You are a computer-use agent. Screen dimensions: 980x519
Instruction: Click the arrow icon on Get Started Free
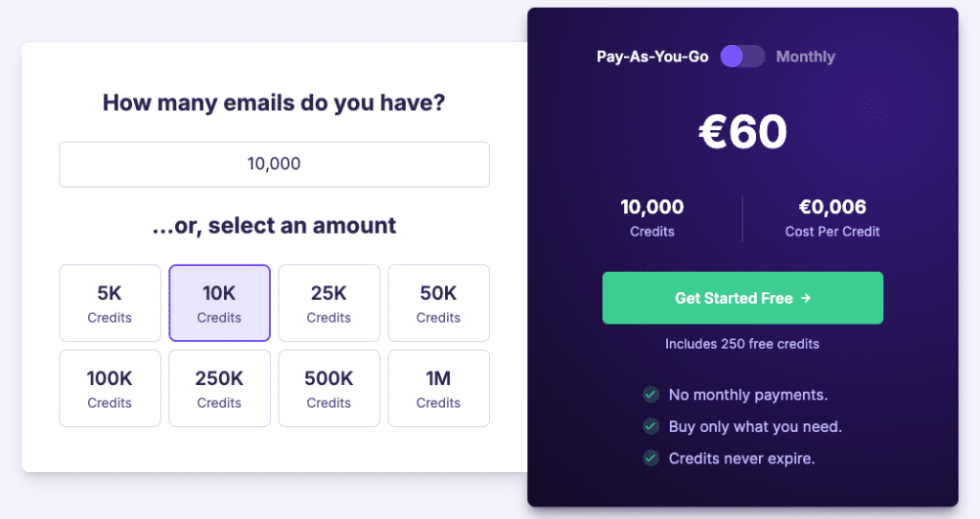click(806, 298)
